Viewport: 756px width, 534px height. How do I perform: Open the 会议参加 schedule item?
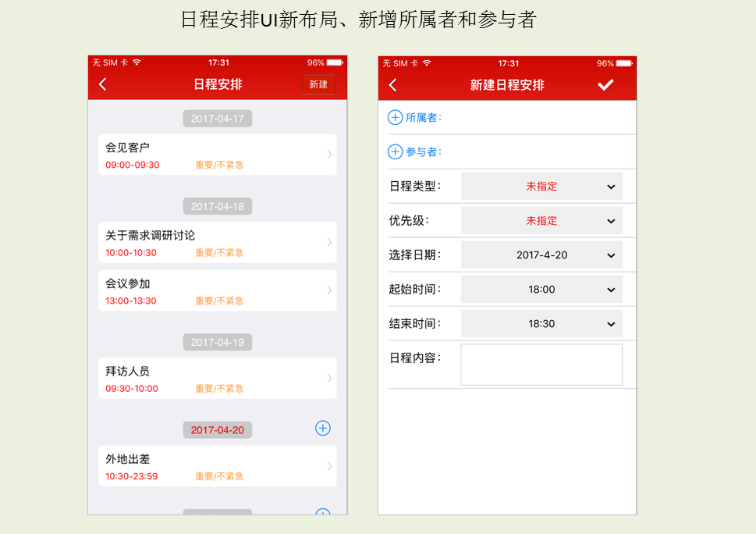pyautogui.click(x=217, y=290)
